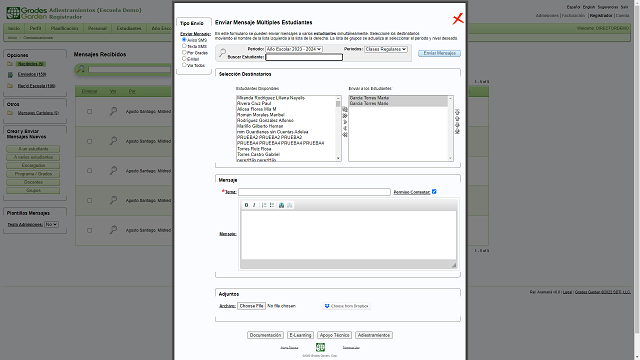Open the Texto Admisiones dropdown
Viewport: 640px width, 360px height.
(x=51, y=224)
